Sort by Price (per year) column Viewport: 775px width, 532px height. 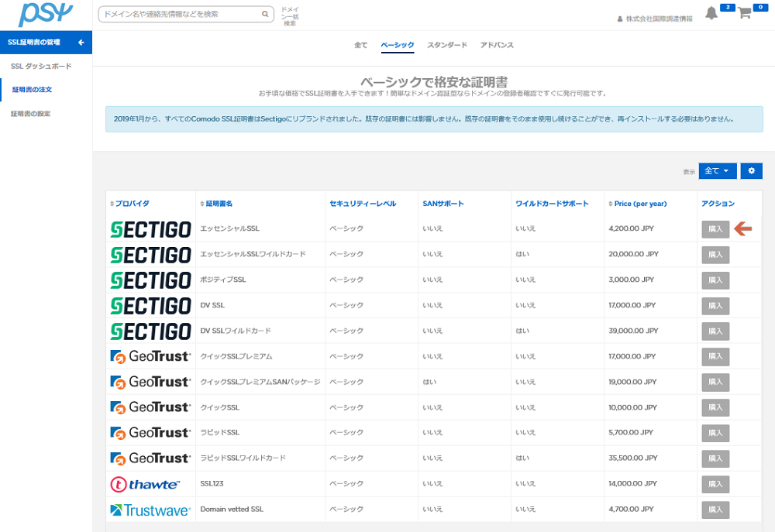[638, 204]
